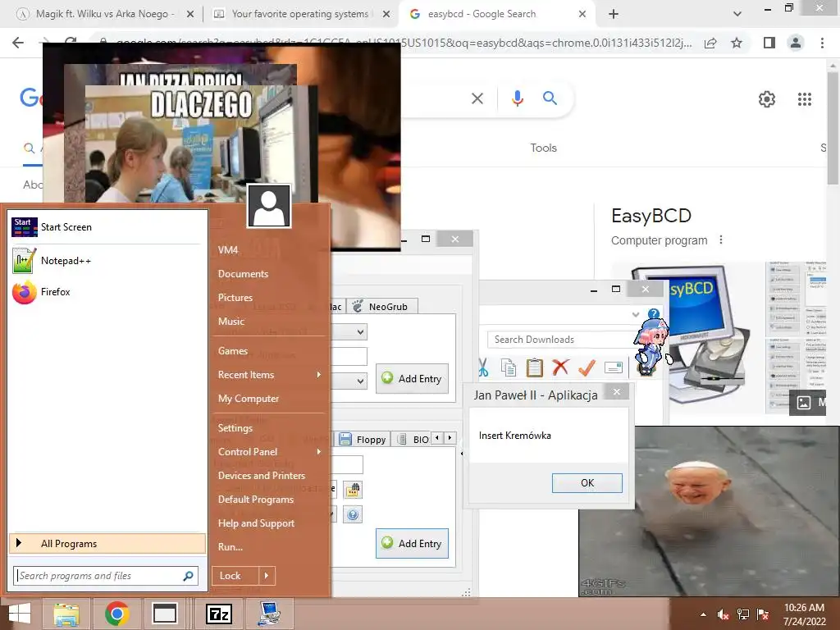Click the EasyBCD taskbar icon
Screen dimensions: 840x630
click(269, 614)
